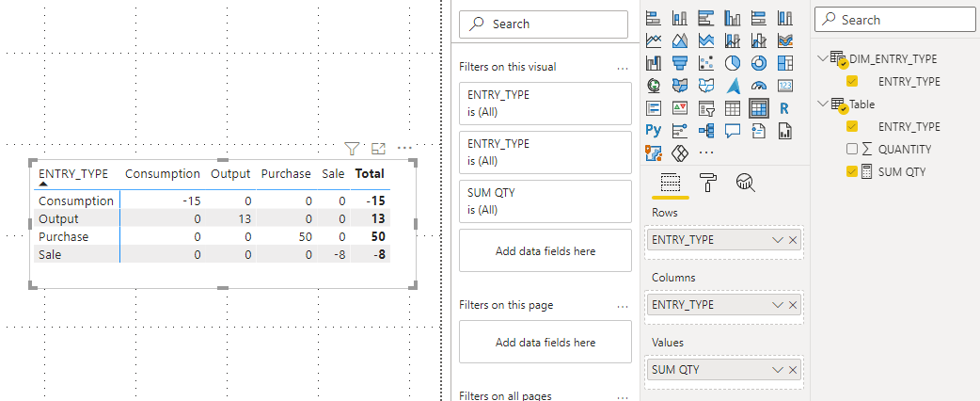The height and width of the screenshot is (401, 980).
Task: Select the pie chart visual
Action: click(733, 63)
